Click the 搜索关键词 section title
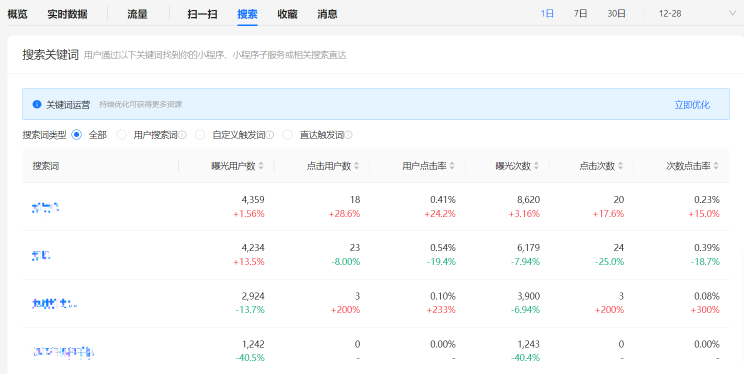This screenshot has width=744, height=374. pos(50,55)
